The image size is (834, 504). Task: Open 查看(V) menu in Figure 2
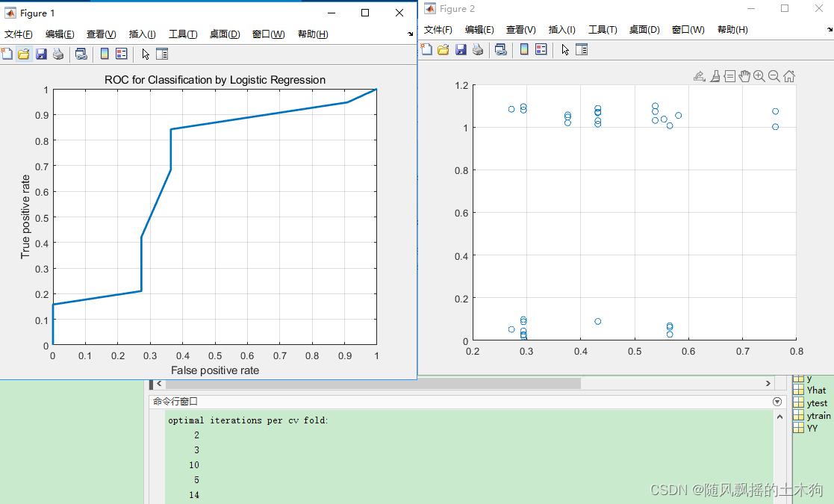(520, 30)
